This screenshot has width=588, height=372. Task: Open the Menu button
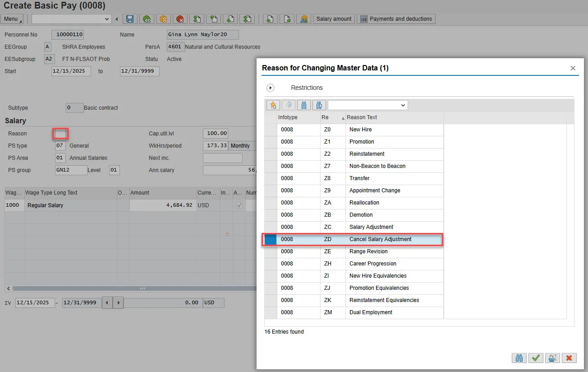click(x=13, y=19)
